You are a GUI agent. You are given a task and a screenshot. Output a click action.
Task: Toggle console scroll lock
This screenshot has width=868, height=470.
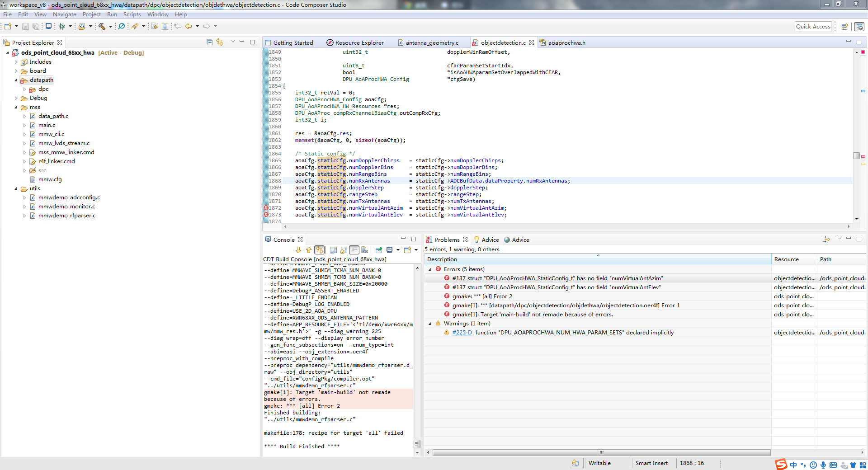tap(344, 250)
